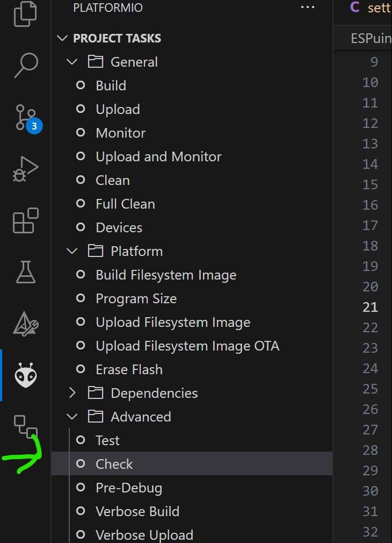This screenshot has width=392, height=543.
Task: Open PlatformIO panel more actions menu
Action: (x=308, y=8)
